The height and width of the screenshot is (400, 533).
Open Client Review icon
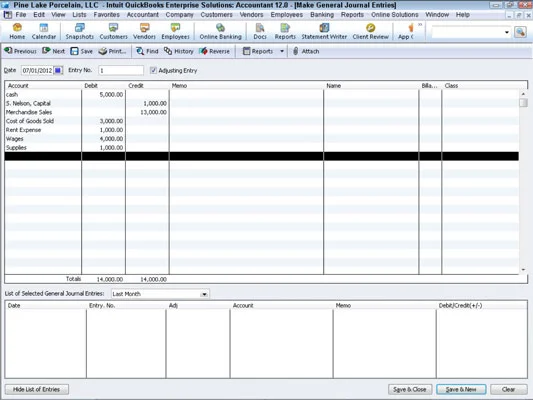(371, 32)
